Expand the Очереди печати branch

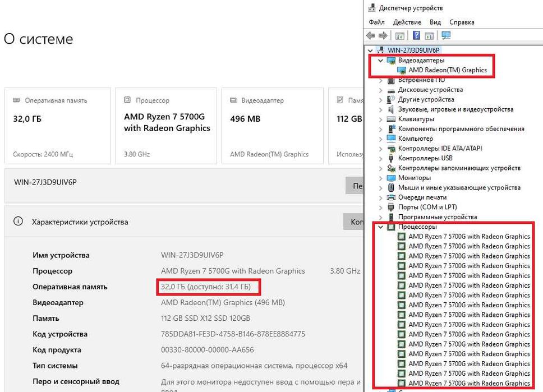pos(380,198)
